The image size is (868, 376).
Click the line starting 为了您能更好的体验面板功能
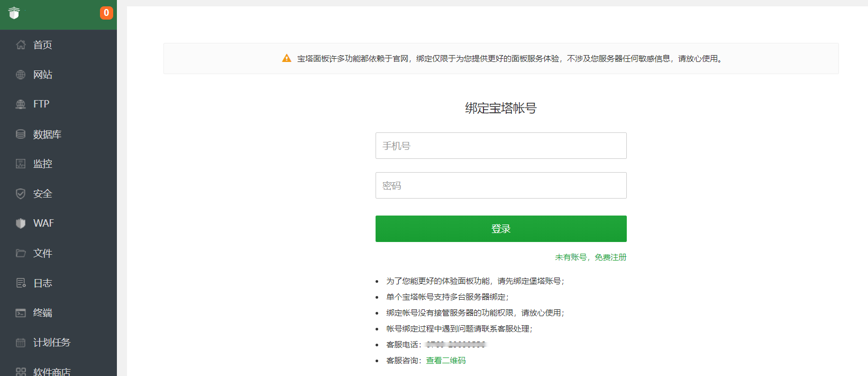[x=476, y=281]
